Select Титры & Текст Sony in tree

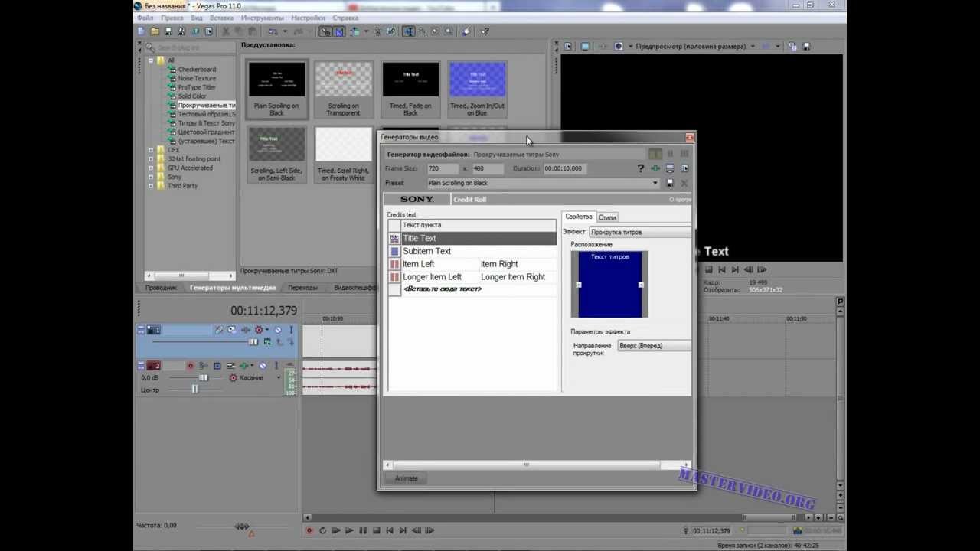click(206, 123)
